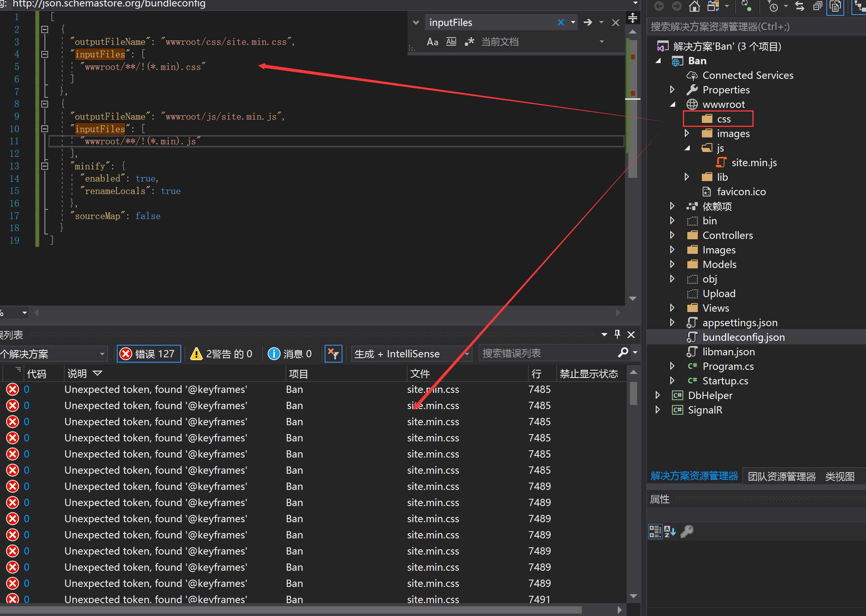Close the find box
Viewport: 866px width, 616px height.
[x=615, y=22]
